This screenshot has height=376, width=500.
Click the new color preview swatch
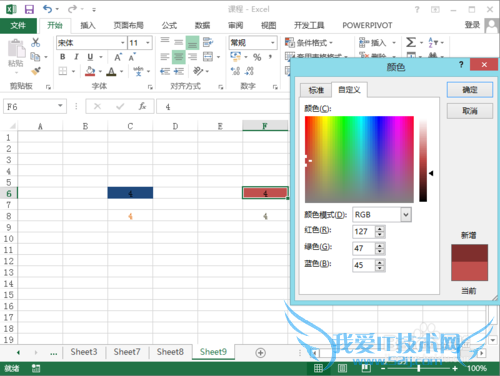click(x=469, y=253)
